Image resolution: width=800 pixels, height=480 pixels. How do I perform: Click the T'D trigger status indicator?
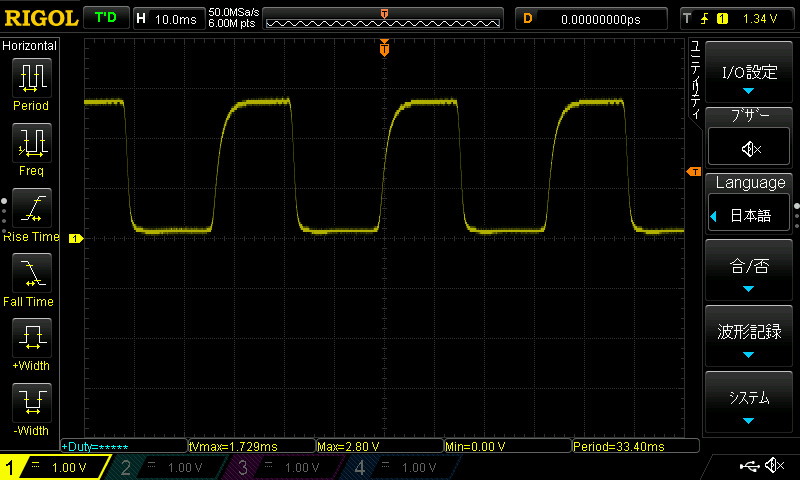[x=106, y=18]
